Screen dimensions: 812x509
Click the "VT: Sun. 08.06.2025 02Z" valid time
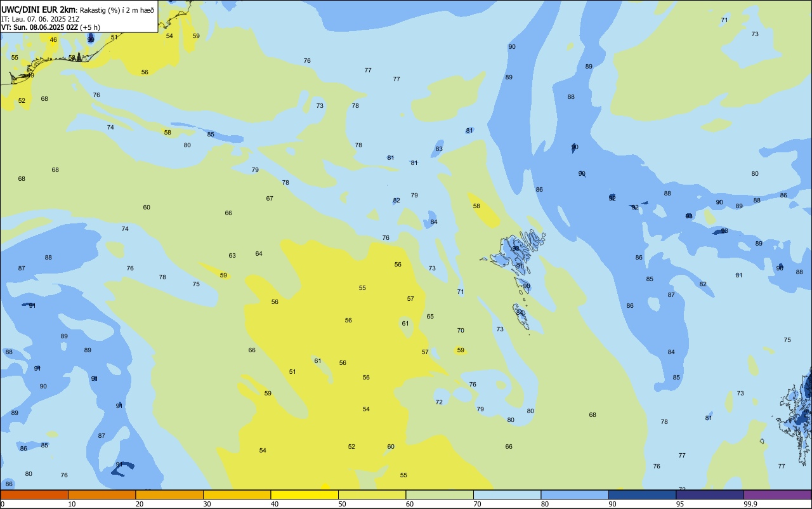(39, 27)
